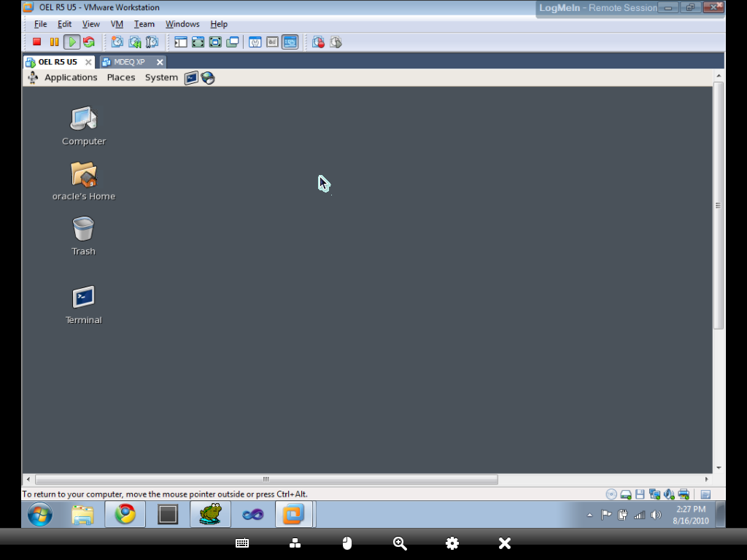Click the volume speaker in system tray
This screenshot has height=560, width=747.
pos(656,515)
